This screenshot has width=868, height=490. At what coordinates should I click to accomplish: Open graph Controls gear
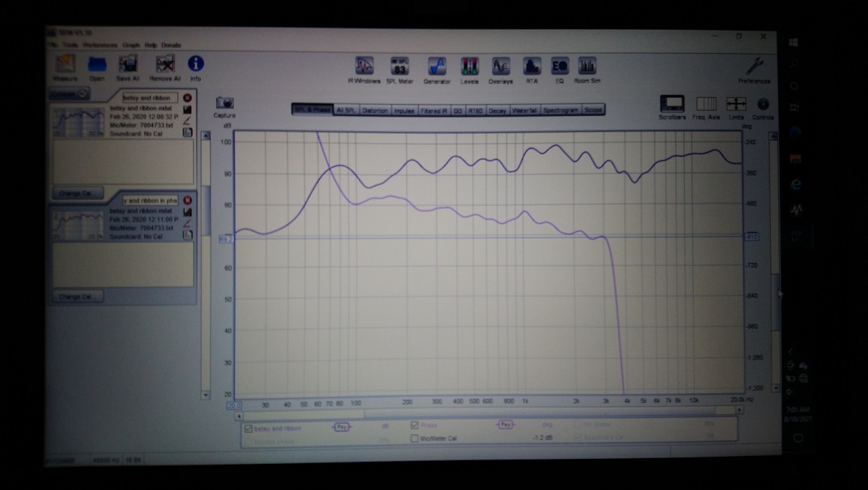(763, 107)
